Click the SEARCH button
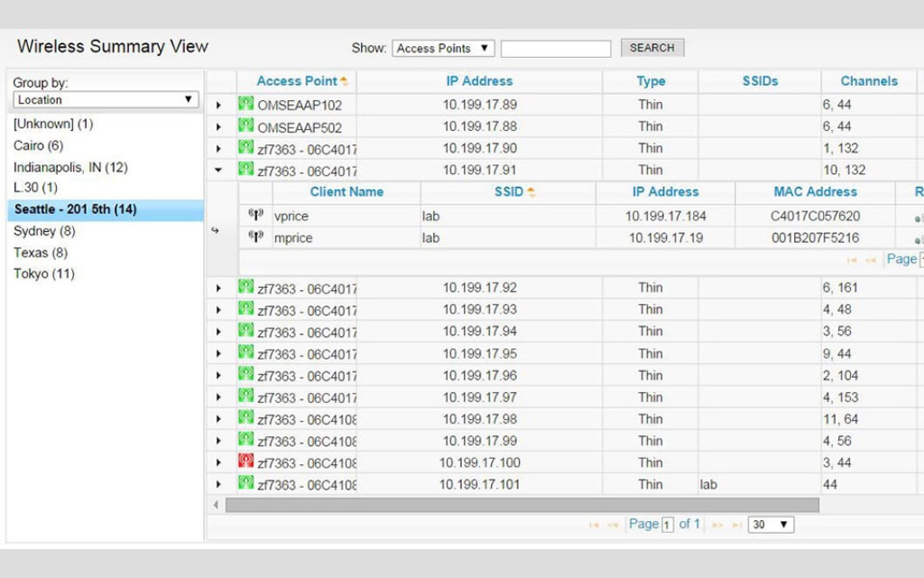924x578 pixels. pos(651,47)
